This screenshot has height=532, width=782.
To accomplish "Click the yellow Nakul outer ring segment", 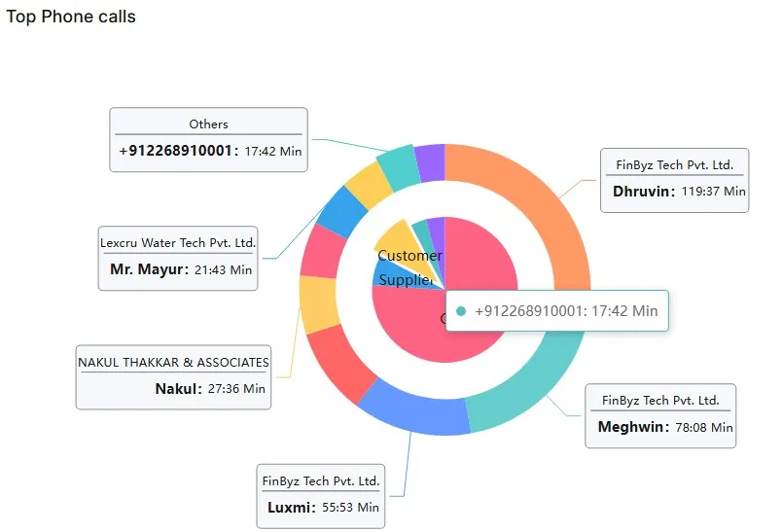I will [319, 304].
